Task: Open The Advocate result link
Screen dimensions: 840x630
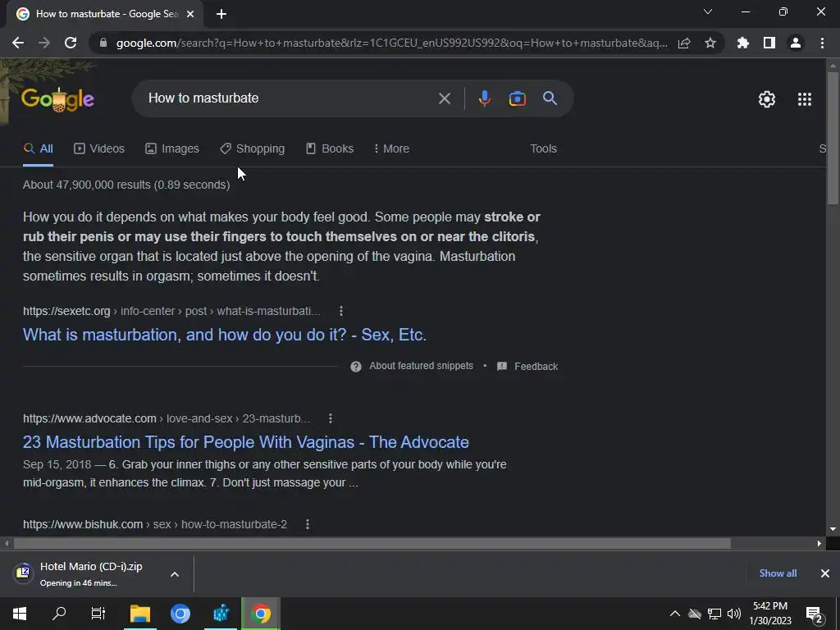Action: [x=246, y=442]
